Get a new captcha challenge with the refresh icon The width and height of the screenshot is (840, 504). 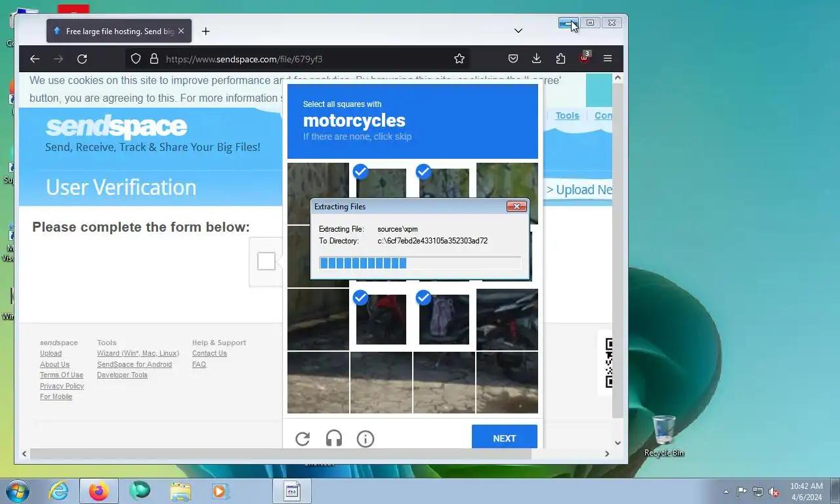click(303, 438)
